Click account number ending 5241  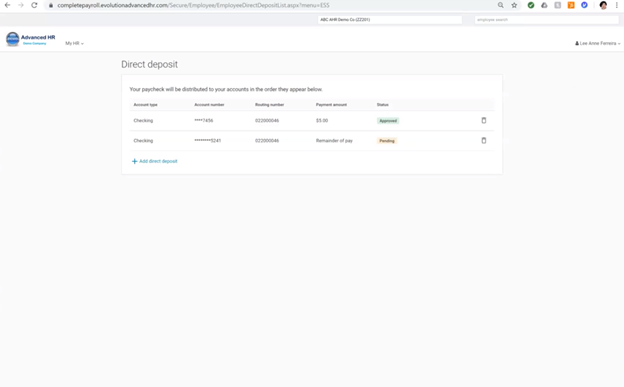coord(208,141)
